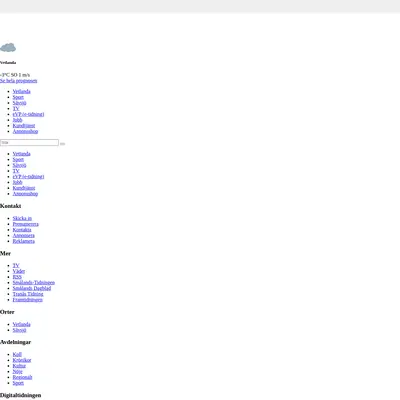400x400 pixels.
Task: Visit the Smålands Dagblad link
Action: click(x=32, y=288)
